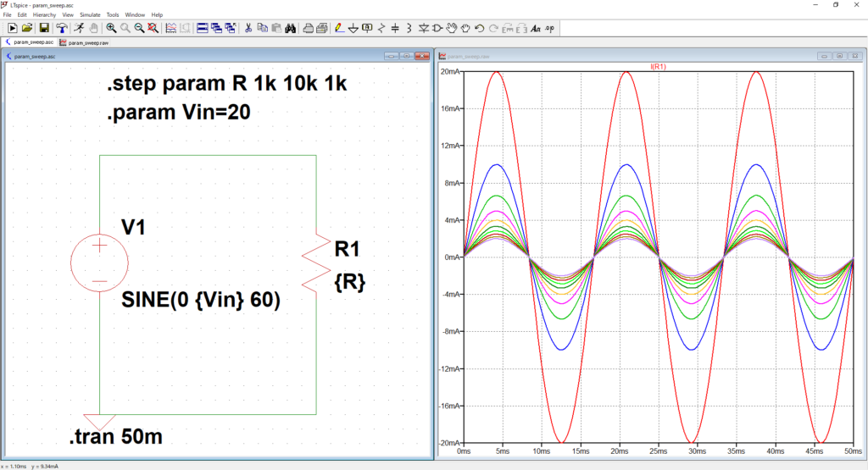Click the .tran 50m directive
This screenshot has height=470, width=868.
tap(115, 437)
